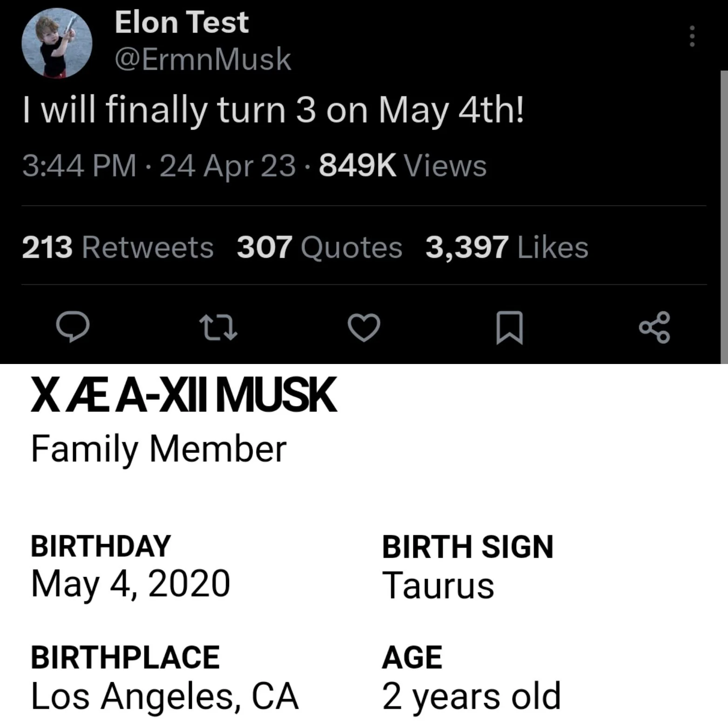This screenshot has height=728, width=728.
Task: Show the 3,397 Likes list
Action: [507, 247]
